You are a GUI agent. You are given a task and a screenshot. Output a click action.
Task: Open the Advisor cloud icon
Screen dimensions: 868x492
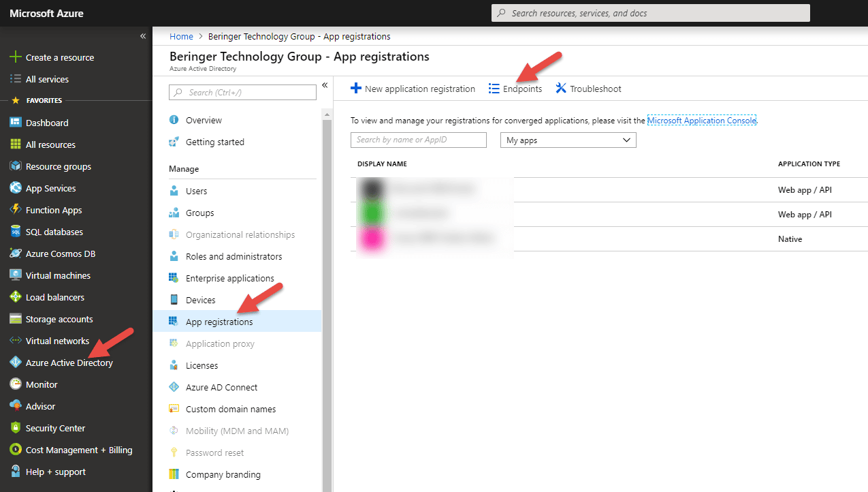tap(15, 406)
